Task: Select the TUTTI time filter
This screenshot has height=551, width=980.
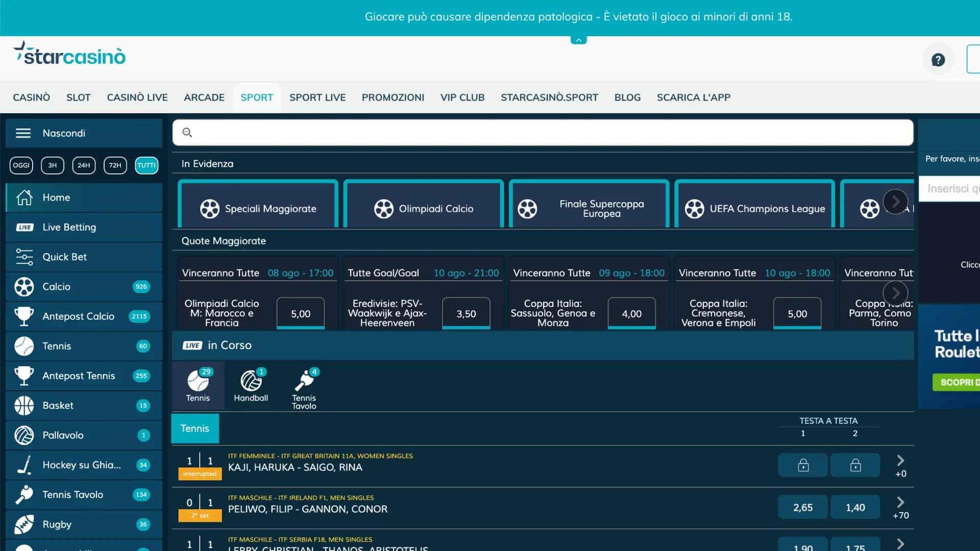Action: coord(146,165)
